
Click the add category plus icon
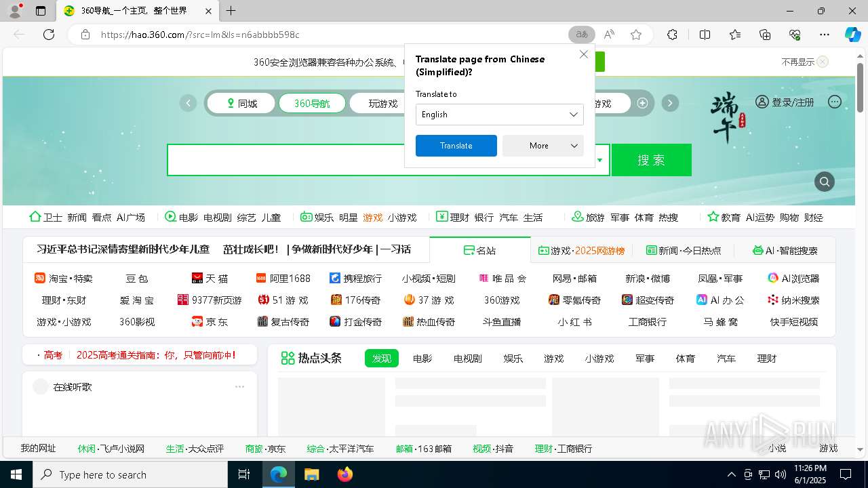(642, 103)
